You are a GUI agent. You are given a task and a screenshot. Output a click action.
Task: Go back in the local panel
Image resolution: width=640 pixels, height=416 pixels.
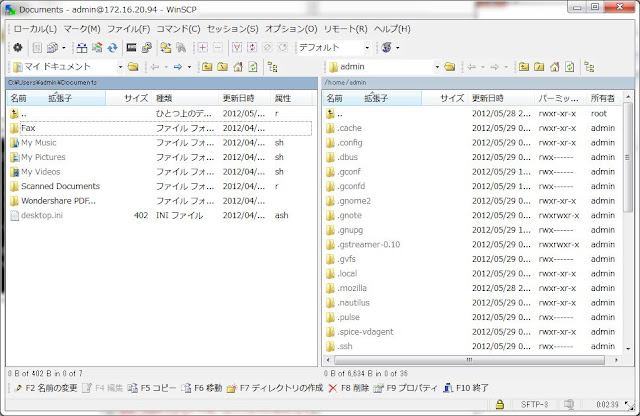pyautogui.click(x=155, y=67)
